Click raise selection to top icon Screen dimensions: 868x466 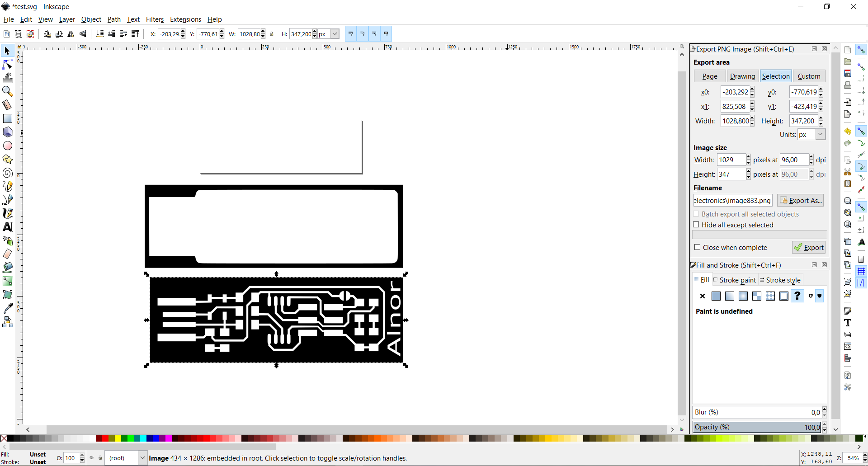[x=135, y=34]
